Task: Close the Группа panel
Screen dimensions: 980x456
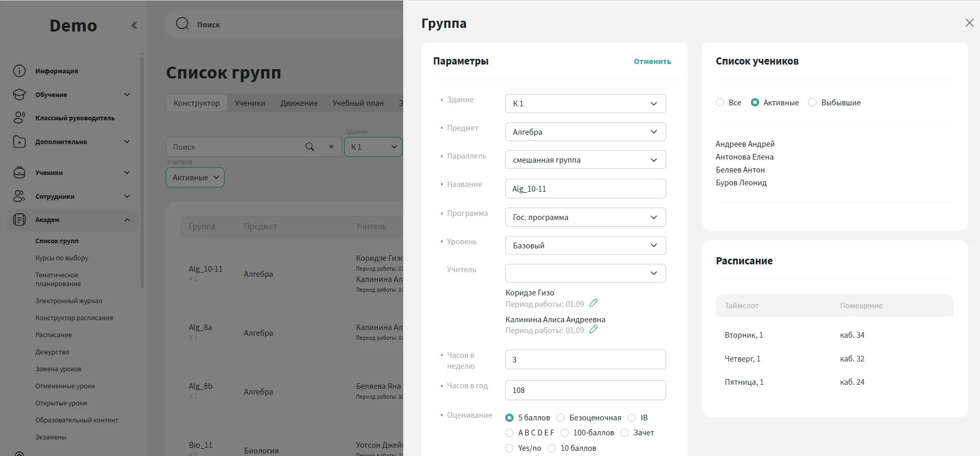Action: (969, 23)
